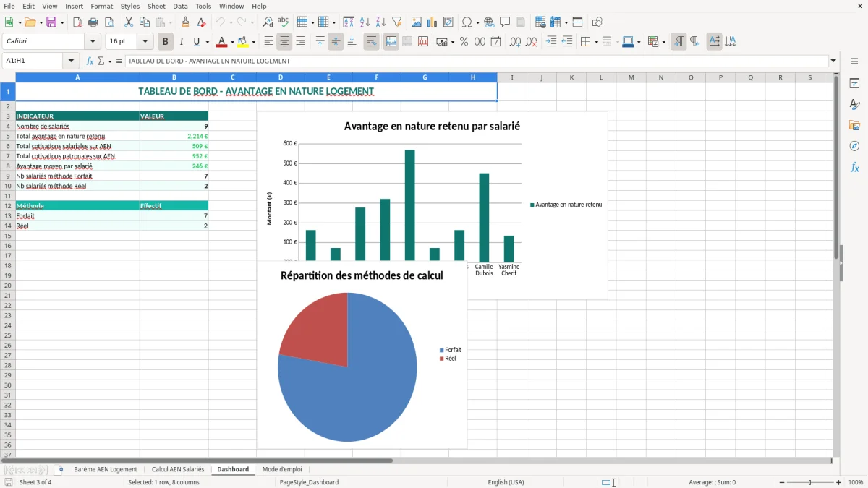Apply the yellow background color swatch
This screenshot has height=488, width=868.
243,42
